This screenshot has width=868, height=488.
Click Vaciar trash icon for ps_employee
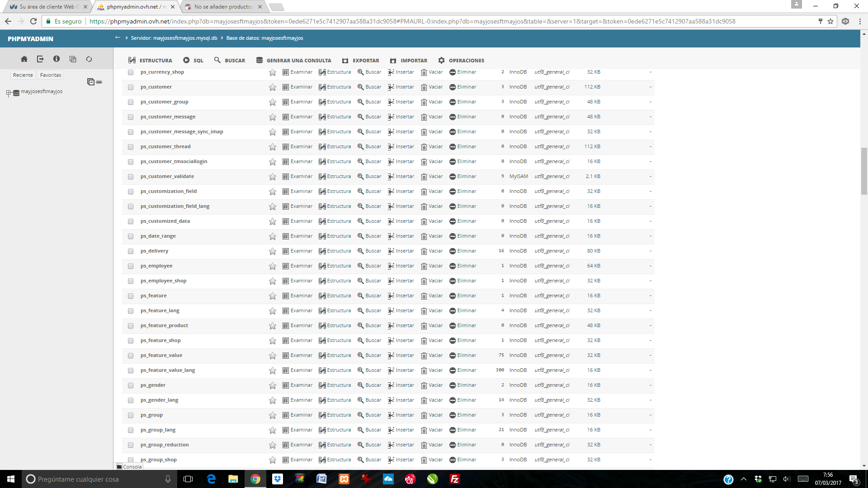pyautogui.click(x=424, y=266)
